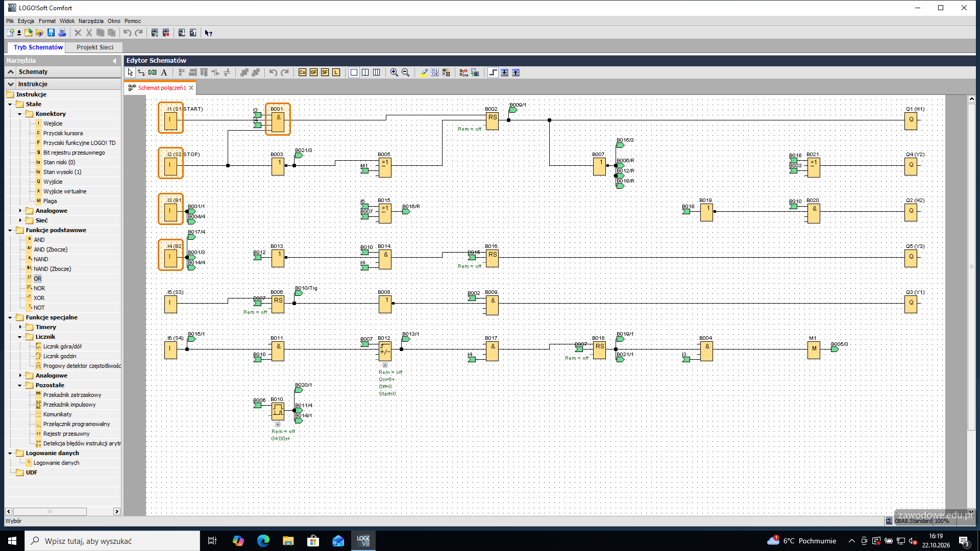980x551 pixels.
Task: Collapse the Narzędzia panel arrow
Action: [x=114, y=61]
